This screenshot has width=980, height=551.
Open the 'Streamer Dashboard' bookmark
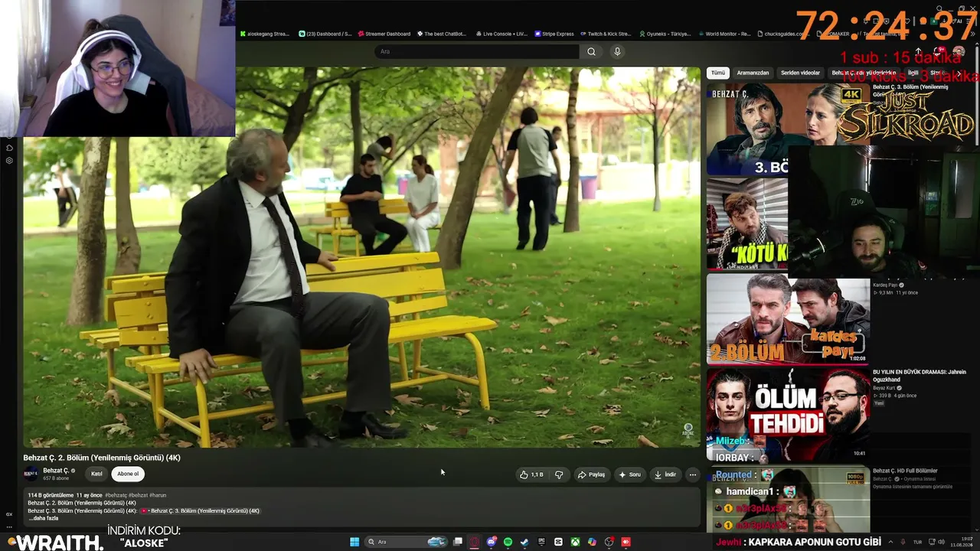(384, 34)
